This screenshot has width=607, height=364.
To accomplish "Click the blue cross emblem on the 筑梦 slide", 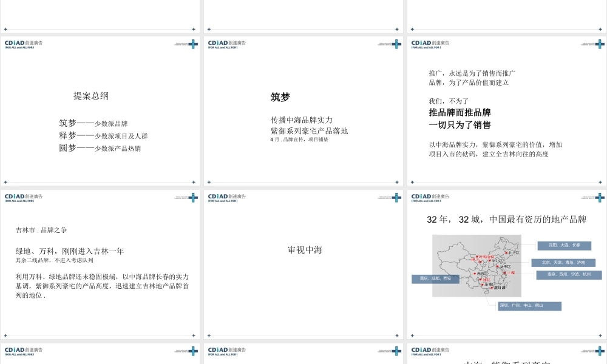I will (396, 44).
